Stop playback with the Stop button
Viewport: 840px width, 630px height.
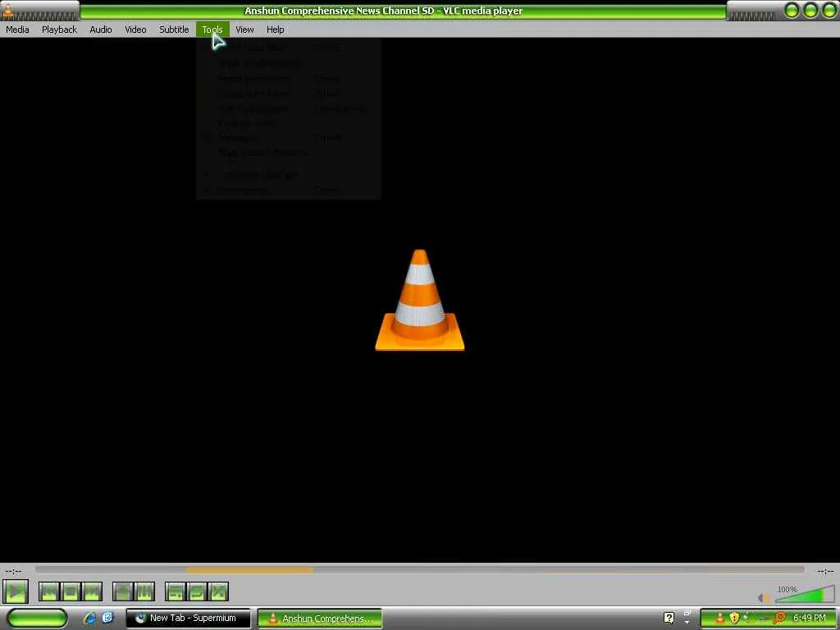(71, 592)
